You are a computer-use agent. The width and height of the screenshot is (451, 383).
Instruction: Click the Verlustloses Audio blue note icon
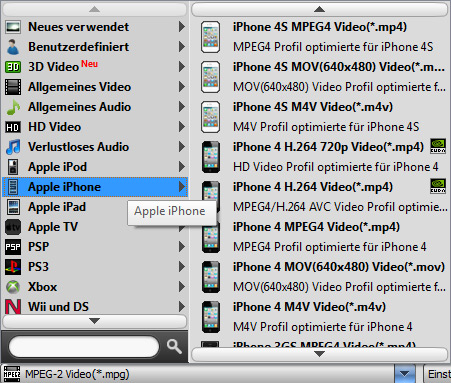(13, 147)
